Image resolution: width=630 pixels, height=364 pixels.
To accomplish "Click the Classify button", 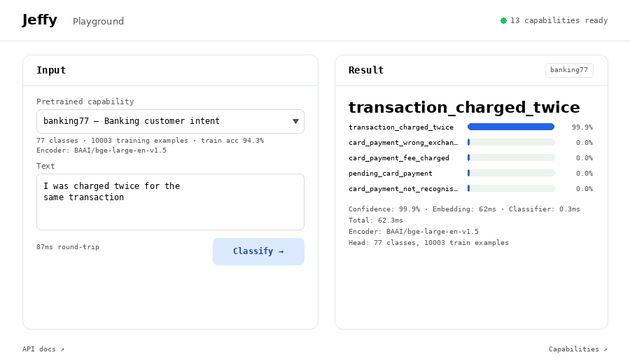I will coord(258,251).
